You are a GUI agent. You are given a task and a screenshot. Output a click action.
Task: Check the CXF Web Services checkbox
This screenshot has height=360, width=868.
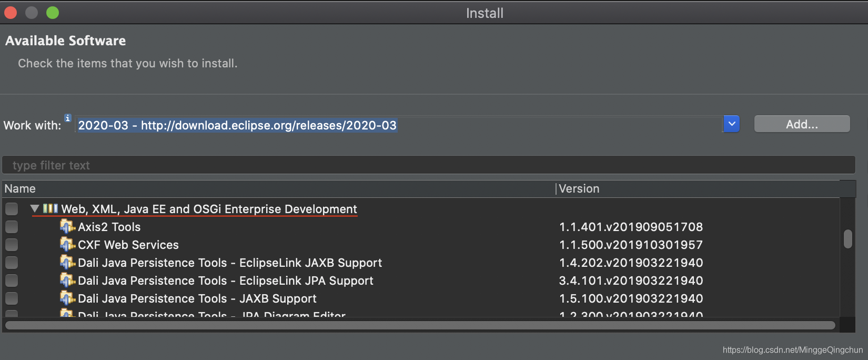tap(12, 245)
